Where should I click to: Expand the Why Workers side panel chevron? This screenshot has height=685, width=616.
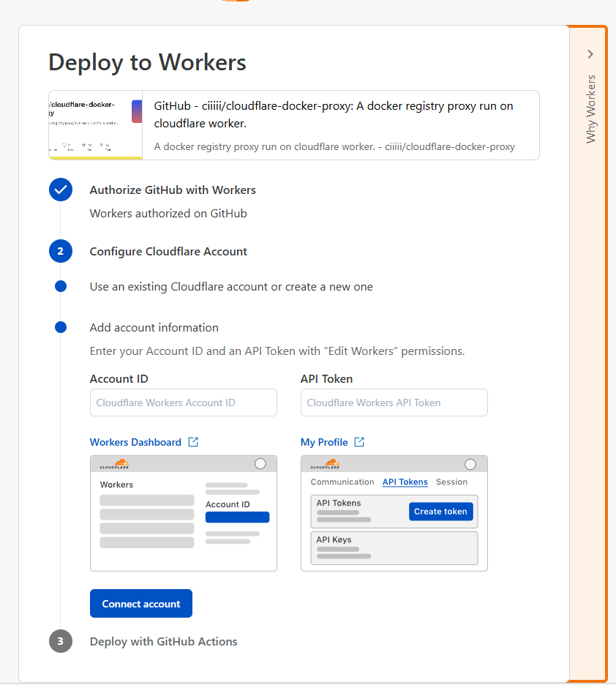point(590,54)
